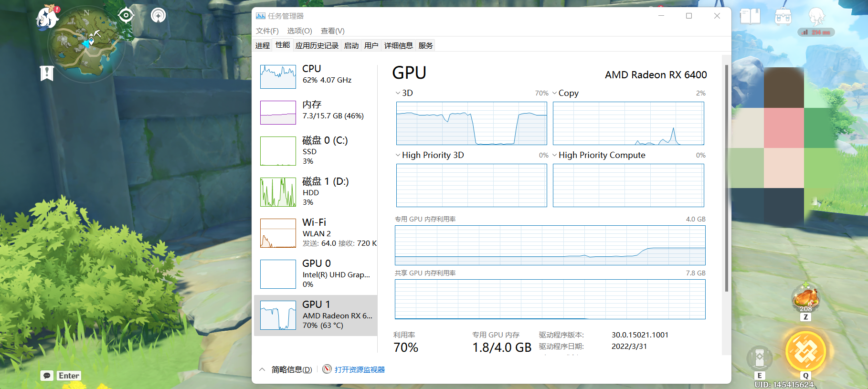Open the game minimap
868x389 pixels.
(x=86, y=44)
